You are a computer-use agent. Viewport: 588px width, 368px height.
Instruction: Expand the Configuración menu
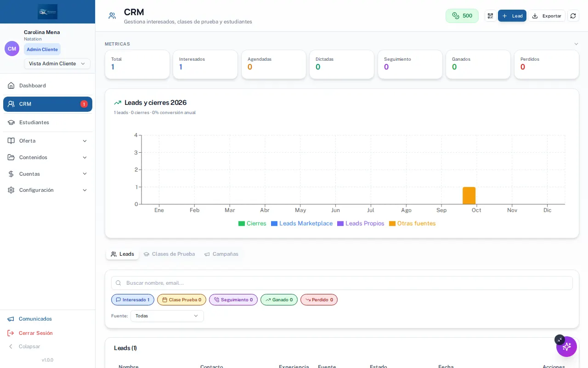(48, 190)
